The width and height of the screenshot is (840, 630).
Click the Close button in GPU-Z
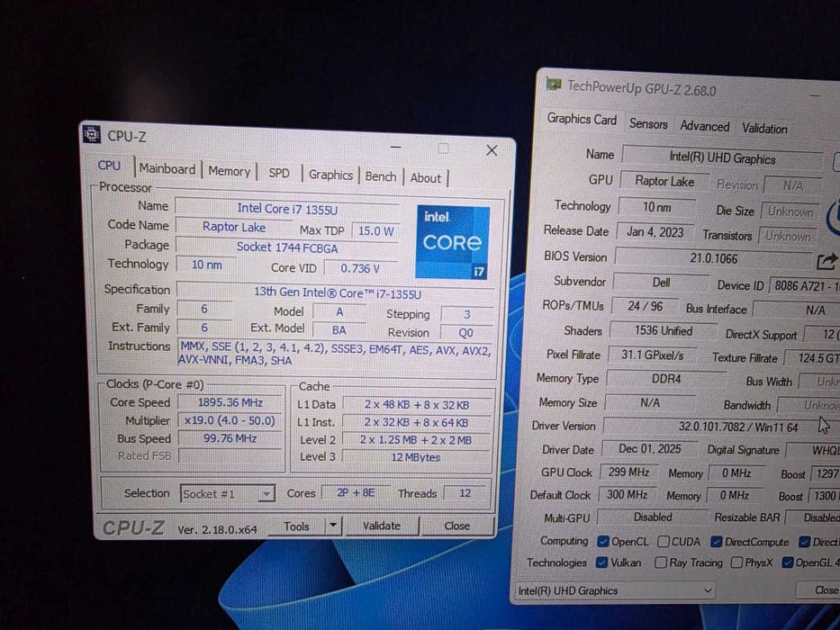pos(819,589)
